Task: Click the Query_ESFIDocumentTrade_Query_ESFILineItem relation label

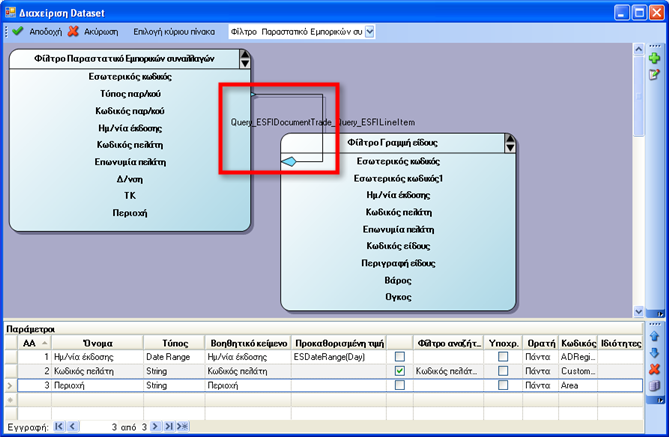Action: [323, 122]
